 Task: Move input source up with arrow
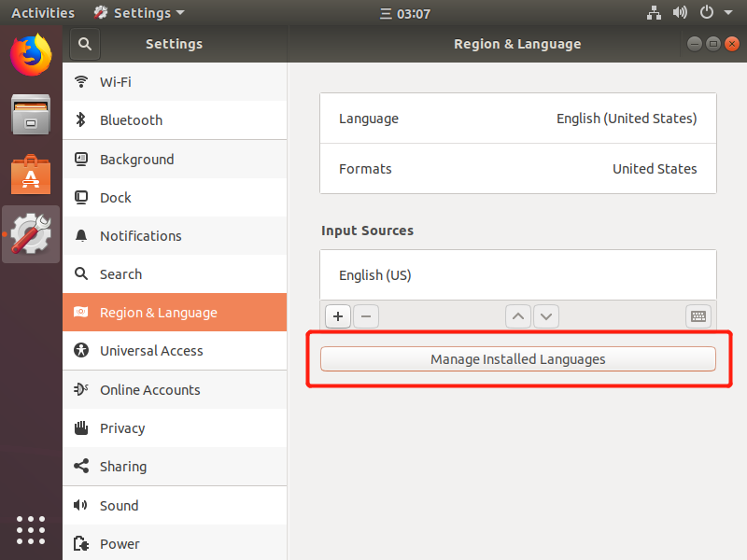pos(518,316)
